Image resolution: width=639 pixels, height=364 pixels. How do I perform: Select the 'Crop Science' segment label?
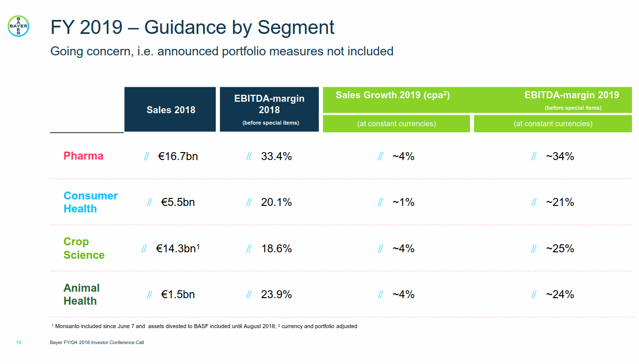(84, 248)
